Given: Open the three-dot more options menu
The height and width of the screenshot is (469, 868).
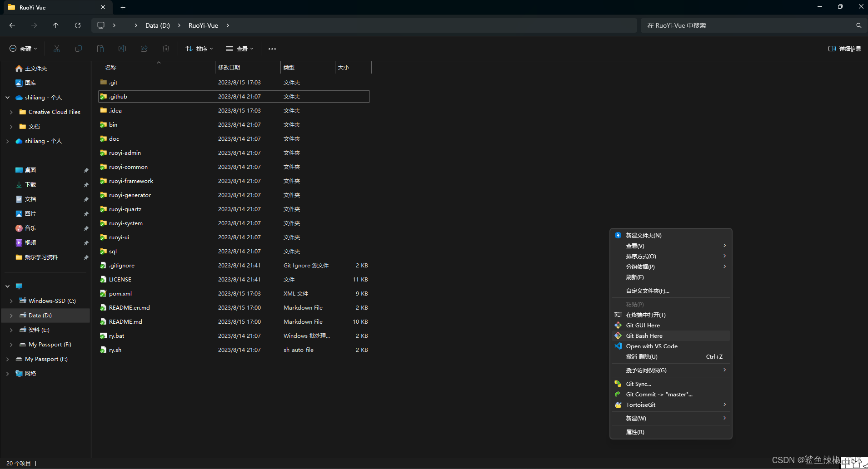Looking at the screenshot, I should pos(272,49).
